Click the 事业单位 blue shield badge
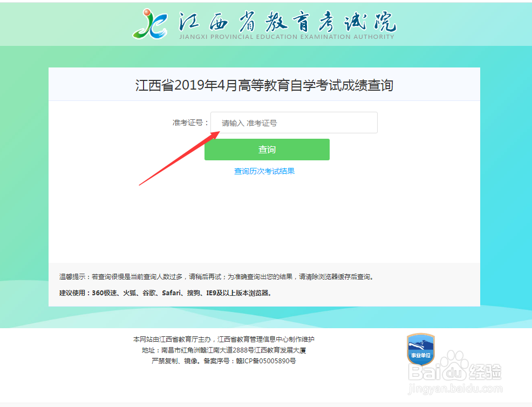Image resolution: width=532 pixels, height=407 pixels. (421, 351)
